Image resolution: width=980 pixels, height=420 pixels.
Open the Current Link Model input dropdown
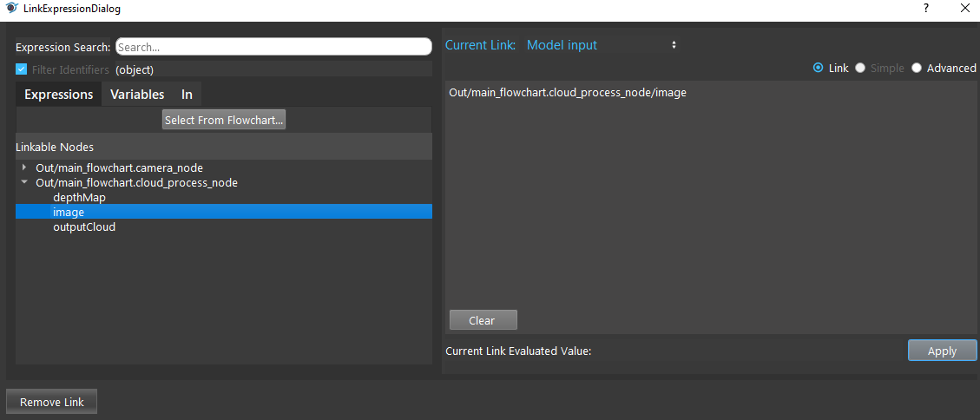(602, 45)
